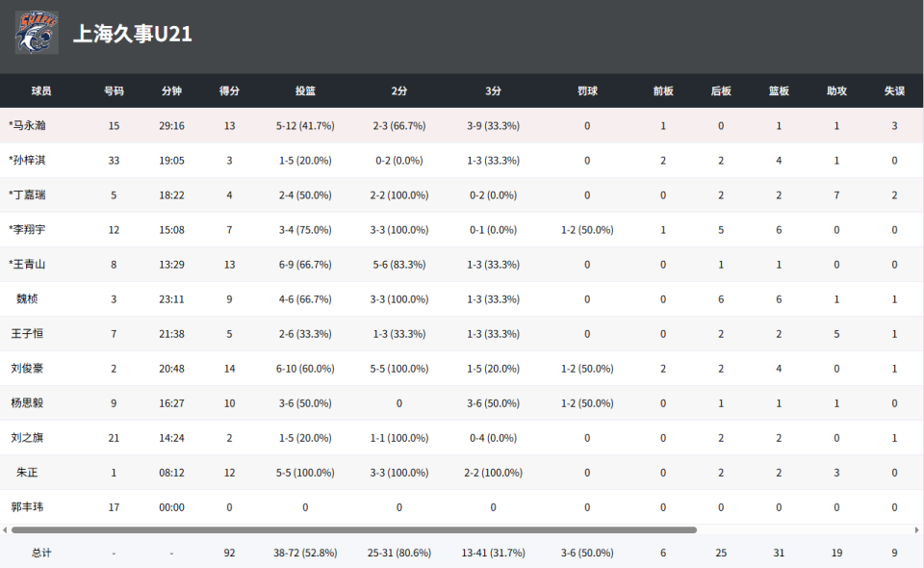
Task: Select player 朱正
Action: tap(27, 473)
